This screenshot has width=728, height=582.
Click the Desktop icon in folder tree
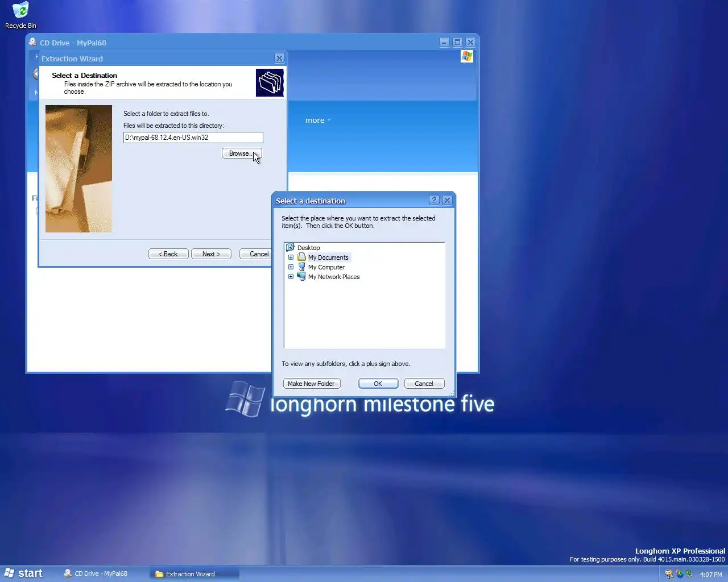click(x=291, y=248)
